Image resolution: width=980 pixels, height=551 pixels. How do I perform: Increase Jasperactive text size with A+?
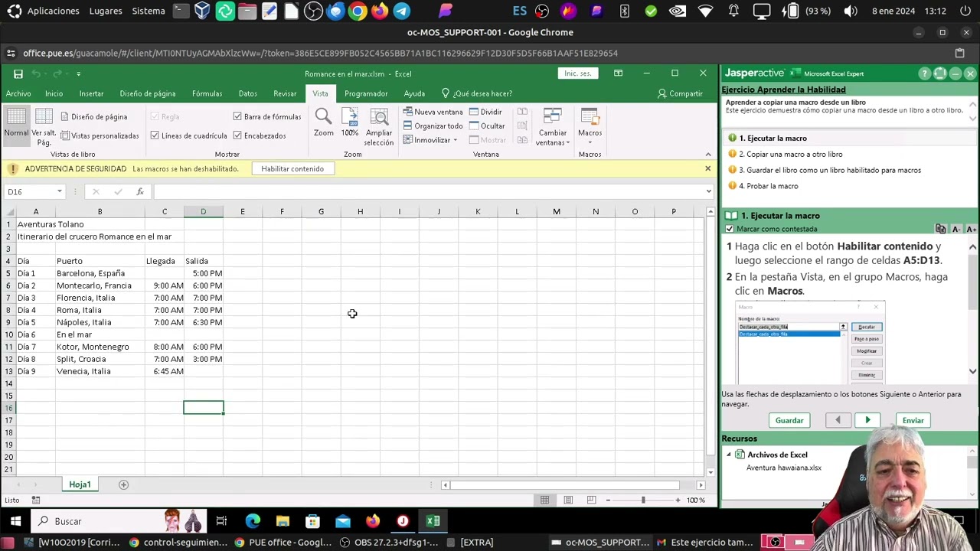971,229
